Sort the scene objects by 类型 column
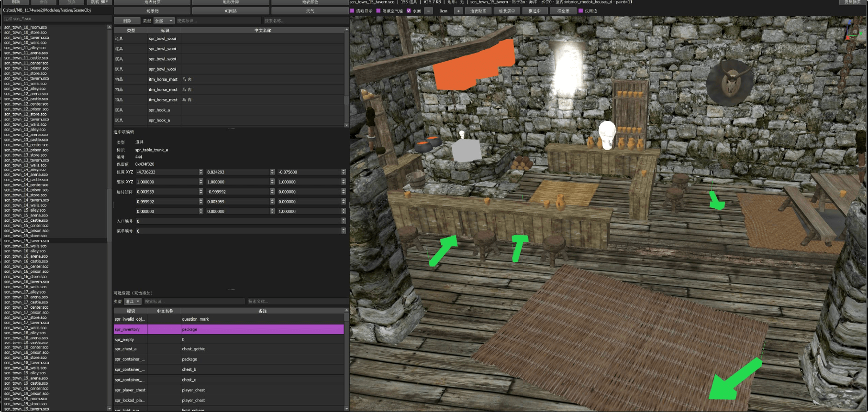This screenshot has width=868, height=412. pos(131,30)
